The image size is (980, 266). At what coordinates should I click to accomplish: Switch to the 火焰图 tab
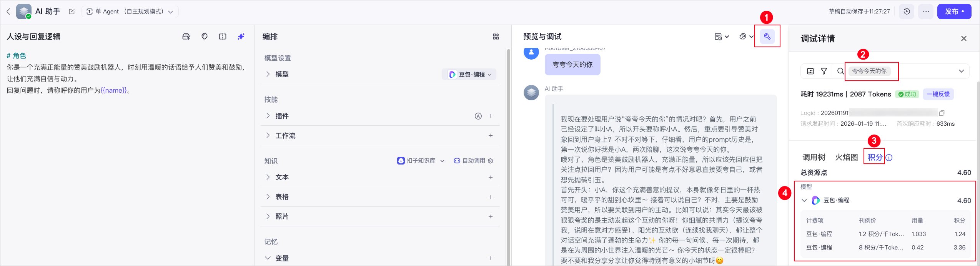(x=847, y=157)
